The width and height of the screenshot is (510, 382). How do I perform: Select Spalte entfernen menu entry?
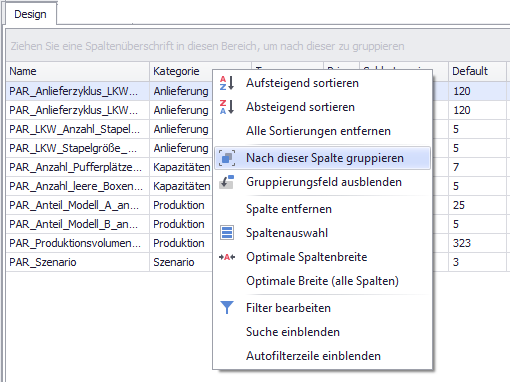click(322, 209)
